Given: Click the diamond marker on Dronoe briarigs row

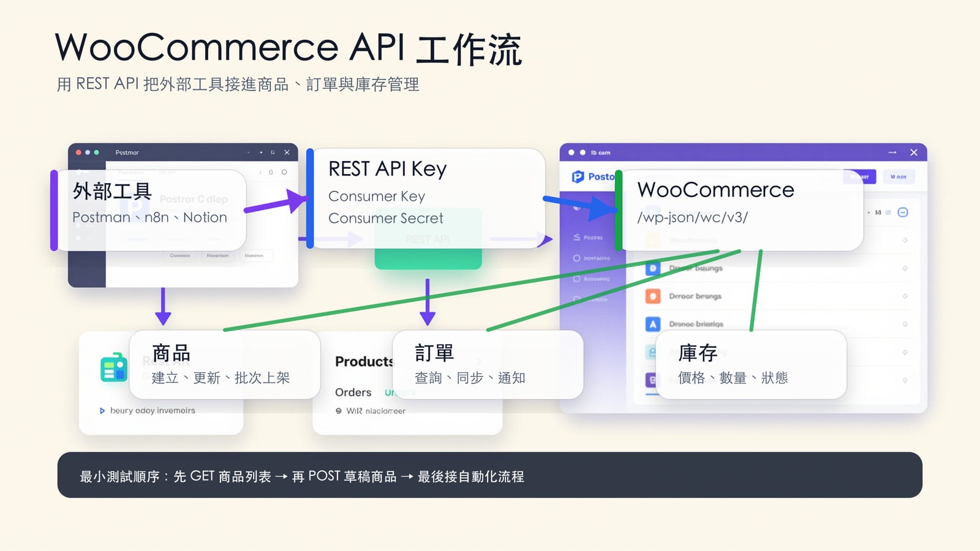Looking at the screenshot, I should 905,324.
